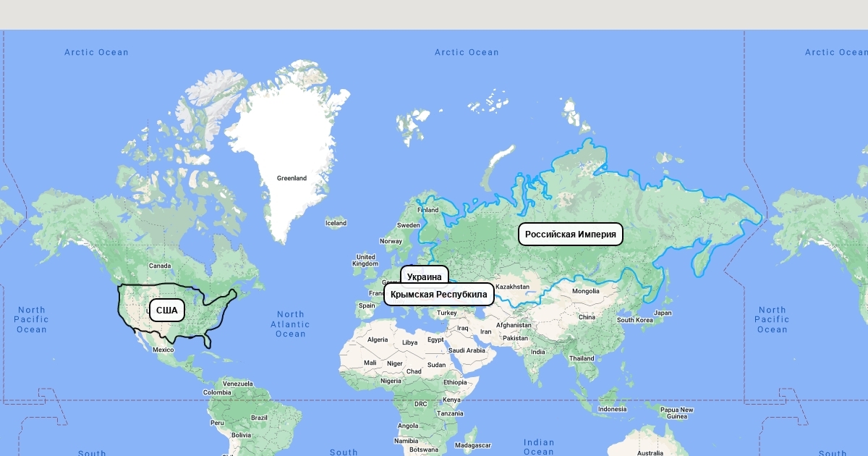Screen dimensions: 868x456
Task: Click the China country label
Action: click(x=587, y=317)
